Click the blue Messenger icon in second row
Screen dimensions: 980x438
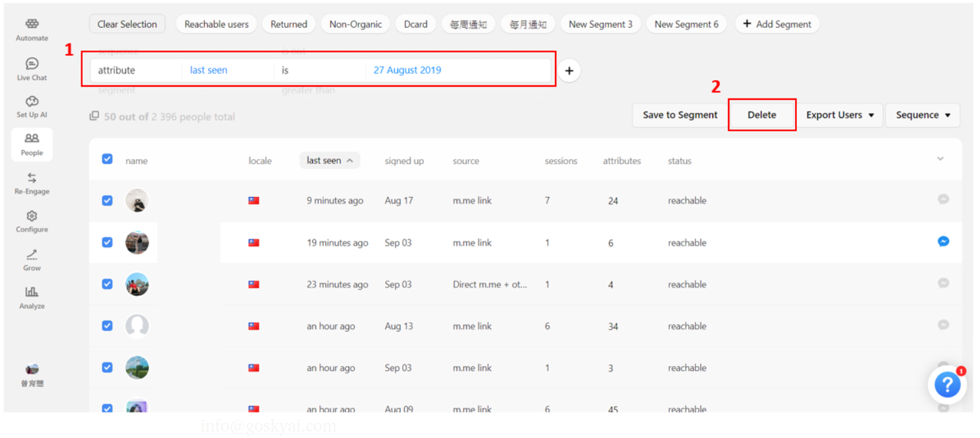click(x=943, y=242)
